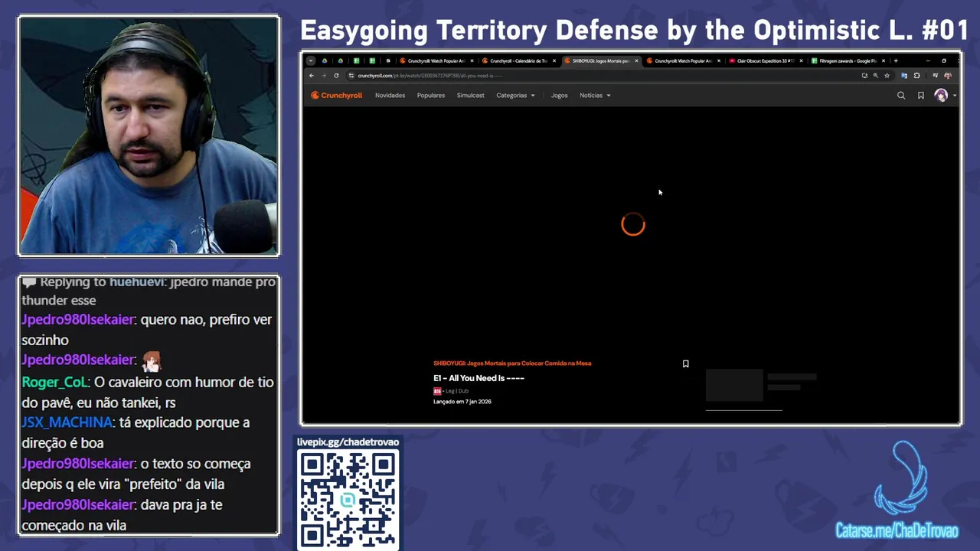Open SHIBOYUGI series title link
980x551 pixels.
(512, 364)
